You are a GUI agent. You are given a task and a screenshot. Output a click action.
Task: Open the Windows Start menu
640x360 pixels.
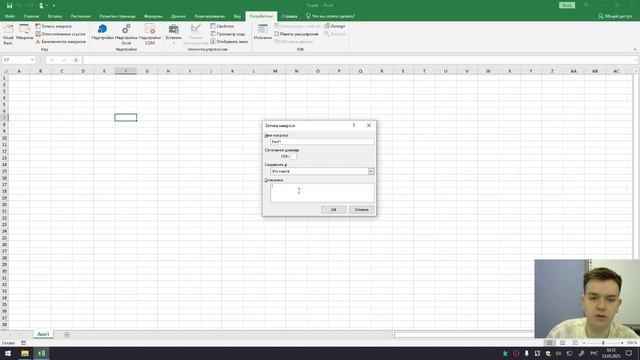point(8,353)
